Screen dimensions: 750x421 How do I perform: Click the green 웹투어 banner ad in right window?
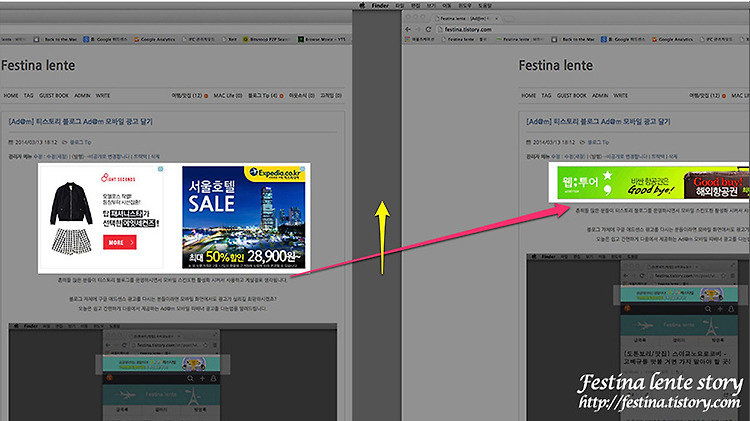(x=653, y=182)
